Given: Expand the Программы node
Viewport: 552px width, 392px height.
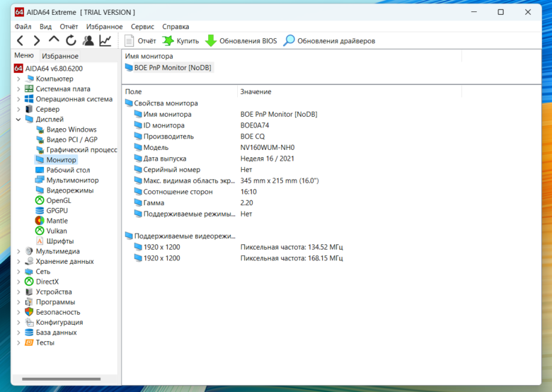Looking at the screenshot, I should (18, 302).
